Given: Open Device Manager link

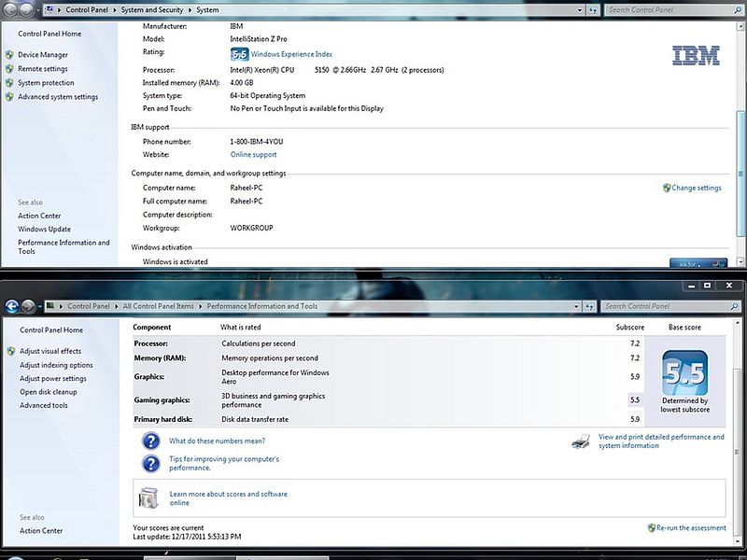Looking at the screenshot, I should [x=43, y=55].
